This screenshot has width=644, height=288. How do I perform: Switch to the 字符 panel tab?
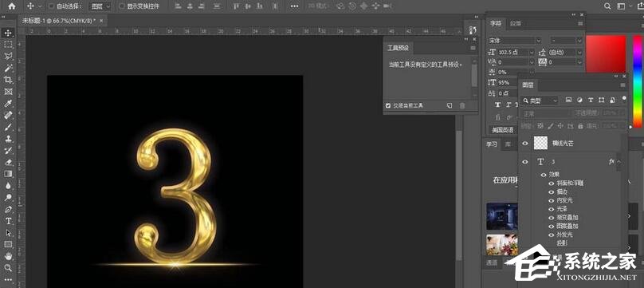[x=495, y=23]
